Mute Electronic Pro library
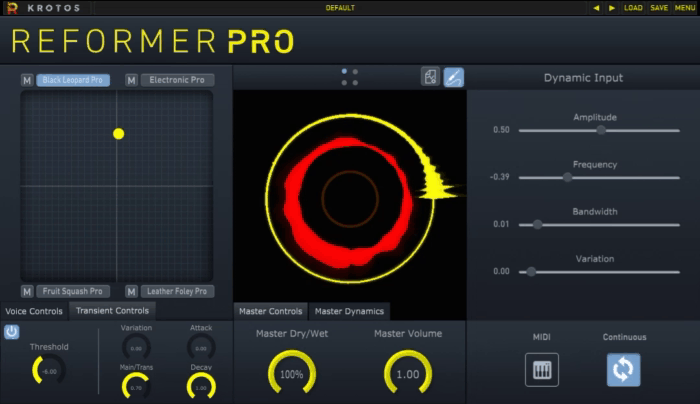 click(131, 80)
